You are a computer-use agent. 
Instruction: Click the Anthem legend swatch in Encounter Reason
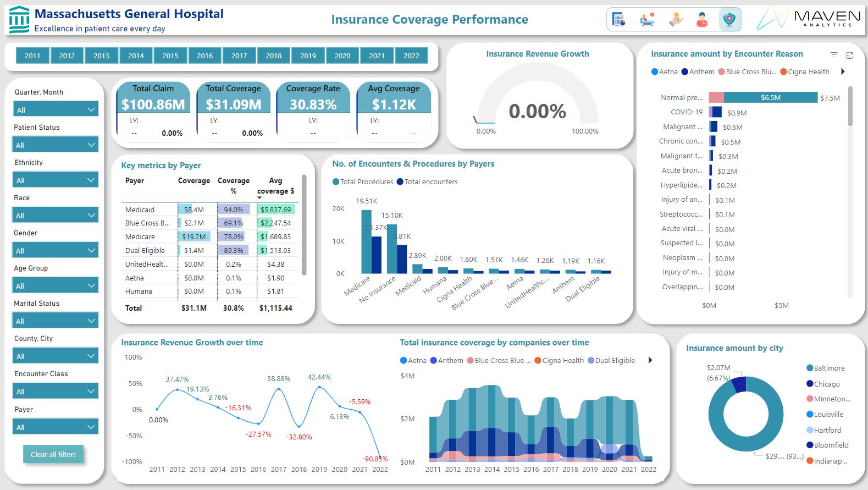684,71
